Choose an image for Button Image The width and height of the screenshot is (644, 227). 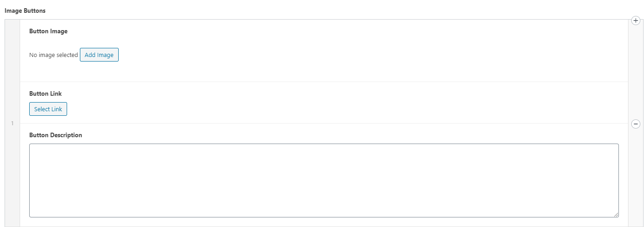tap(99, 55)
